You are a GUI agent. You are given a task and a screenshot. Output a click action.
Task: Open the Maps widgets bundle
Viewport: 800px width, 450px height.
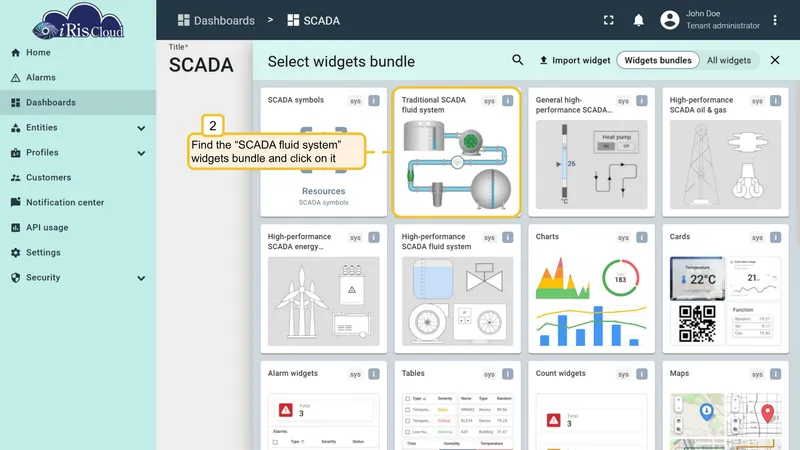pyautogui.click(x=726, y=406)
